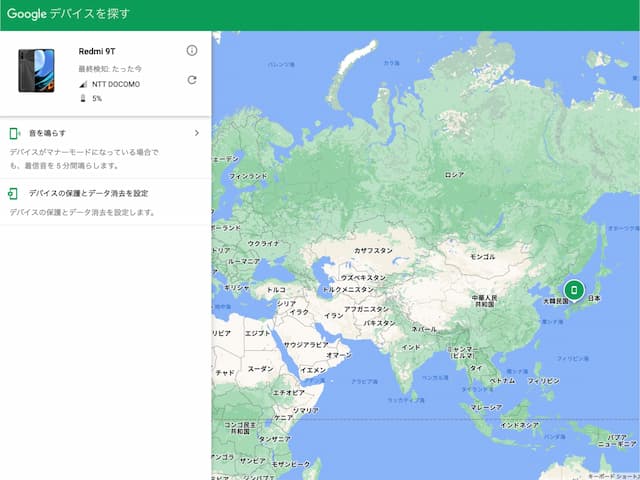This screenshot has width=640, height=480.
Task: Click the オマーン label on the map
Action: tap(339, 355)
